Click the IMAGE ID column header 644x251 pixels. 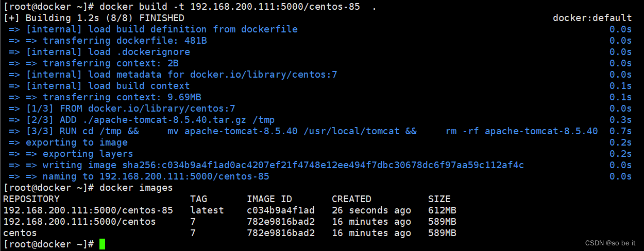(x=269, y=199)
